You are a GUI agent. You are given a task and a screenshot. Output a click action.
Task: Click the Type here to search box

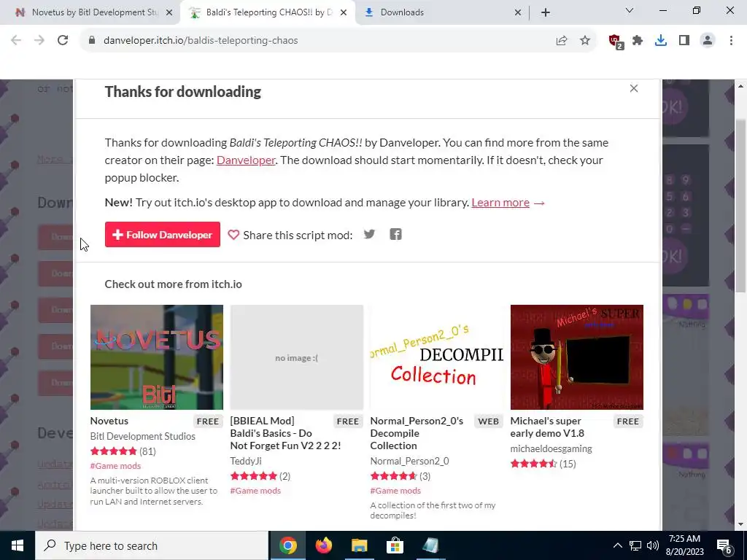point(152,545)
